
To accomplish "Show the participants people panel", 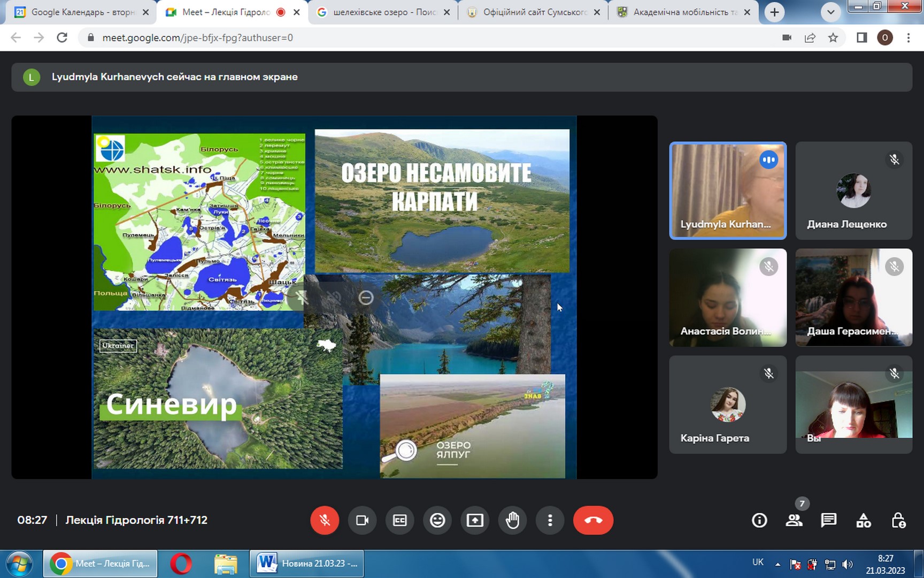I will [794, 520].
